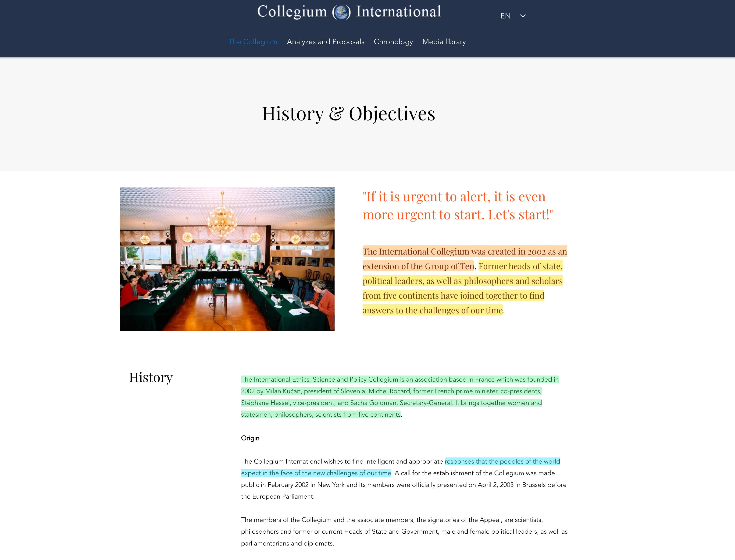
Task: Click the Origin subheading
Action: 250,438
